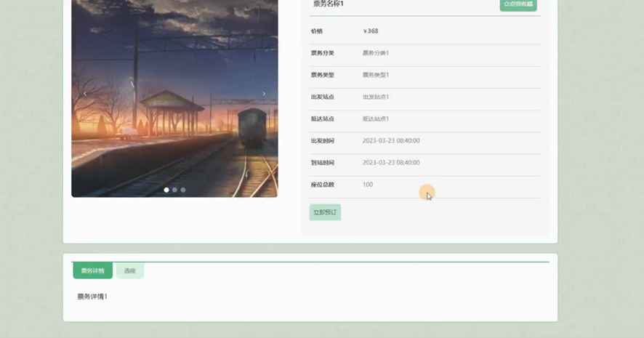Click the 出发时间 row's date-time value

pyautogui.click(x=391, y=140)
